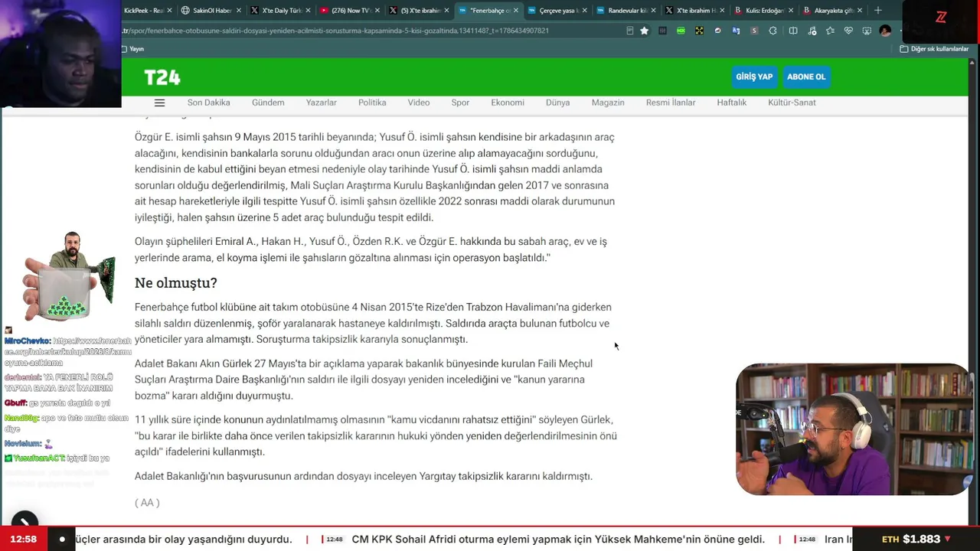Open the split screen view icon
This screenshot has width=980, height=551.
[x=793, y=31]
